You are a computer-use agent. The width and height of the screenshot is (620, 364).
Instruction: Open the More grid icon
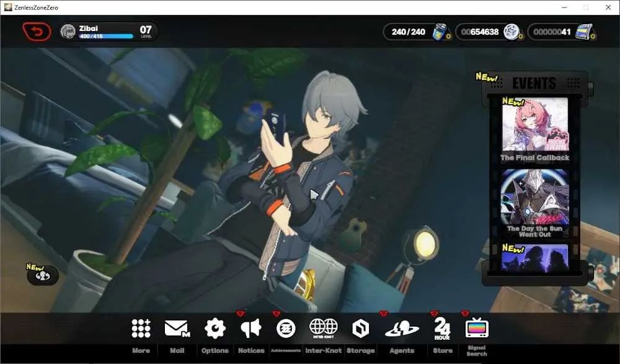[x=141, y=329]
